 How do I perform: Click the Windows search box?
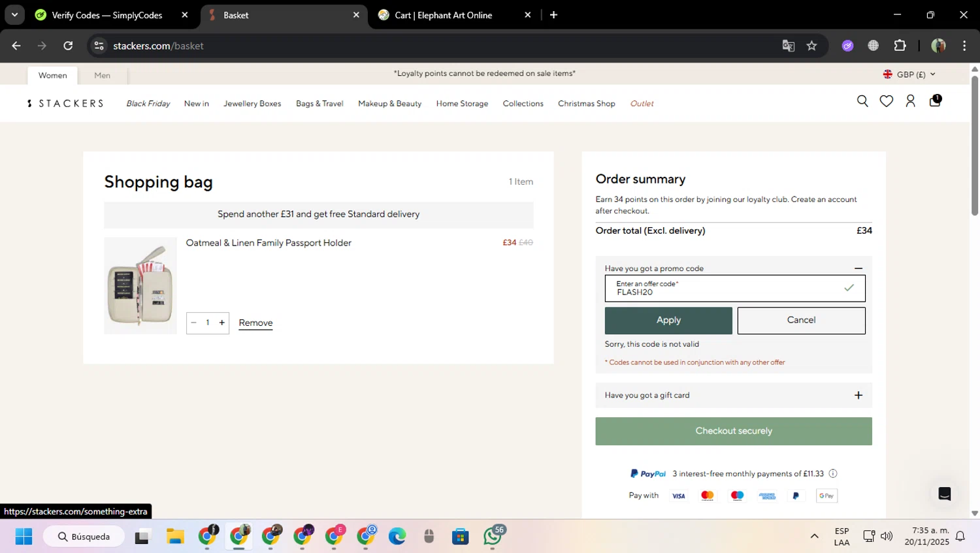[84, 537]
